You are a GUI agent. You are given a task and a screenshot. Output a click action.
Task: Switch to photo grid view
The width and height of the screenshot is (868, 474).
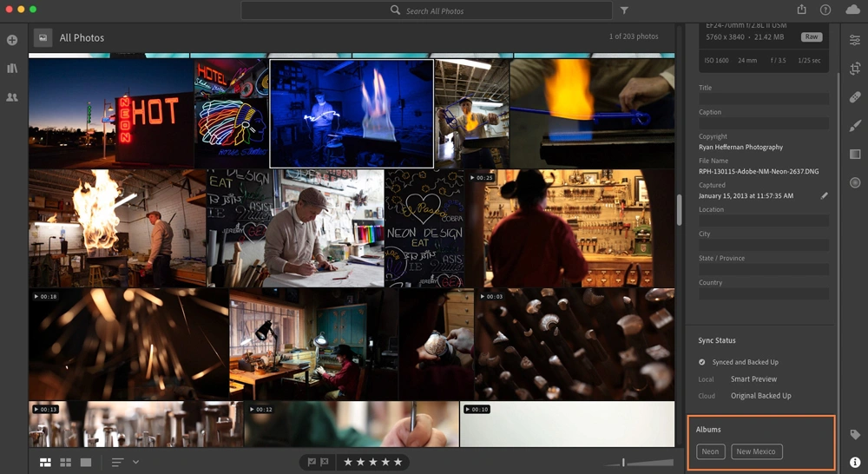pos(45,463)
